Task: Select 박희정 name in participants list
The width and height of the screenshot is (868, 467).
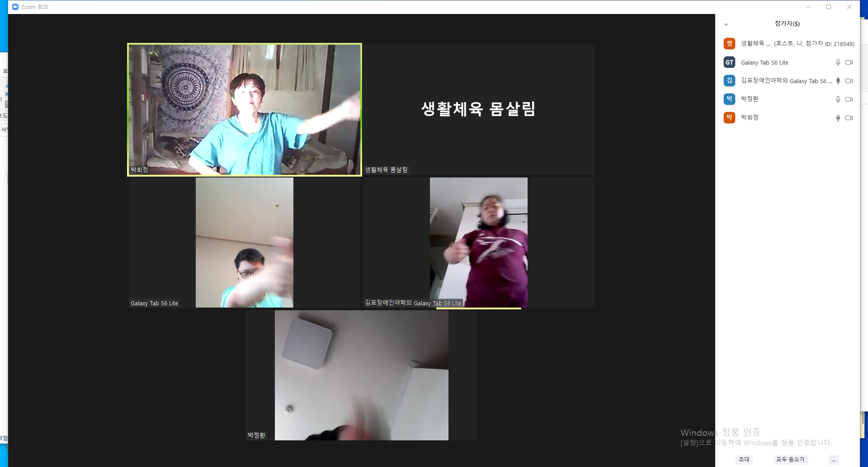Action: pyautogui.click(x=750, y=117)
